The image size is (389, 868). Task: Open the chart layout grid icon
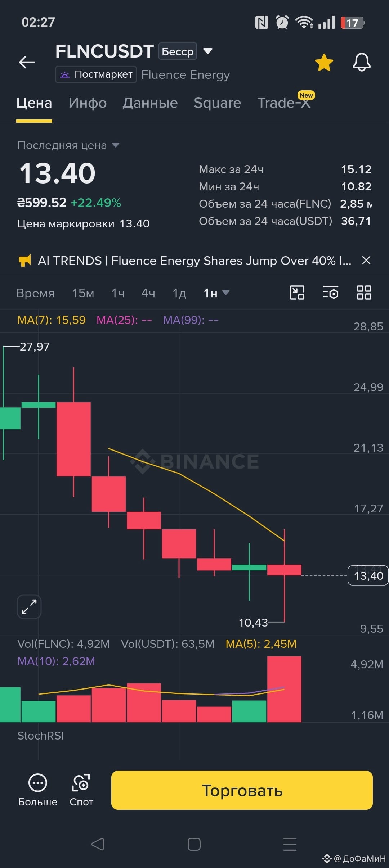[364, 293]
